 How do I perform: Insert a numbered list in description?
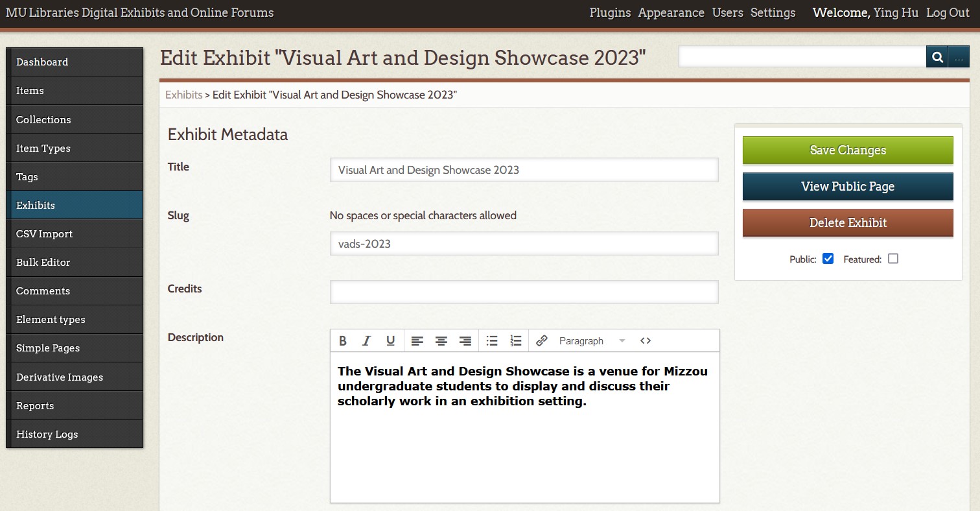516,341
